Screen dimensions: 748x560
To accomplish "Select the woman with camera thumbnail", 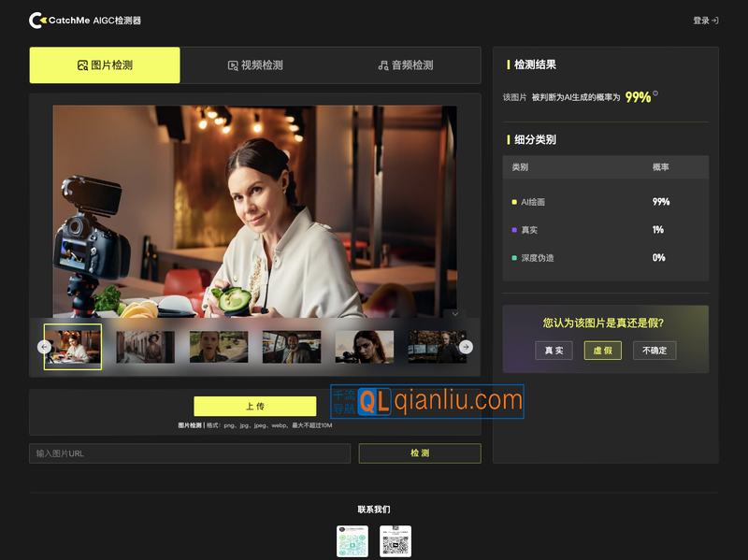I will tap(73, 347).
